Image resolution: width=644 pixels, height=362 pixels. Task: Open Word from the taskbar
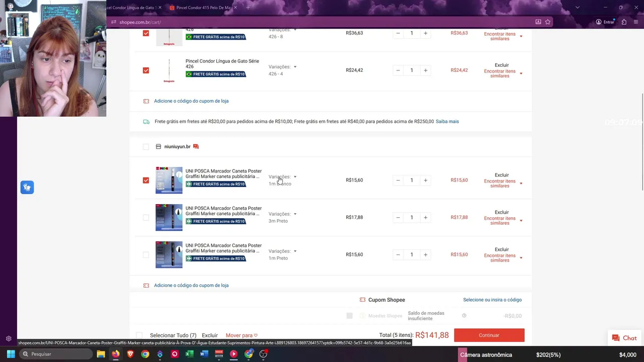(x=204, y=354)
